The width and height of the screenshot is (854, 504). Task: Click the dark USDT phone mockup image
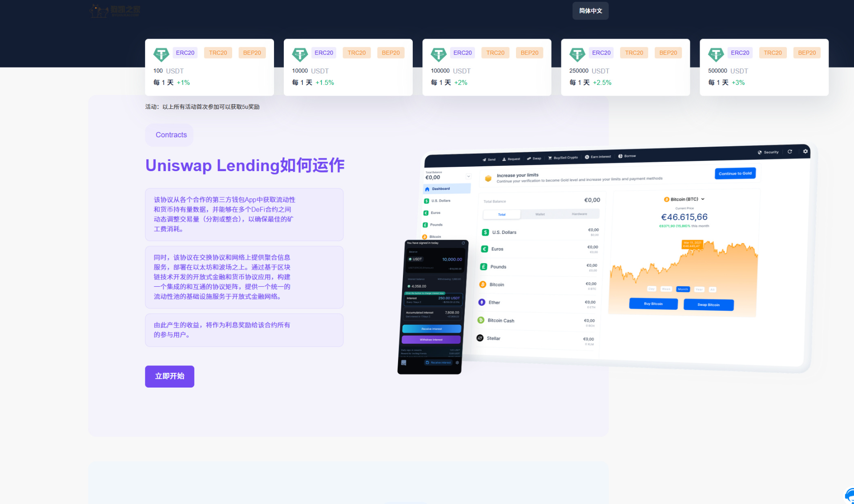coord(432,307)
